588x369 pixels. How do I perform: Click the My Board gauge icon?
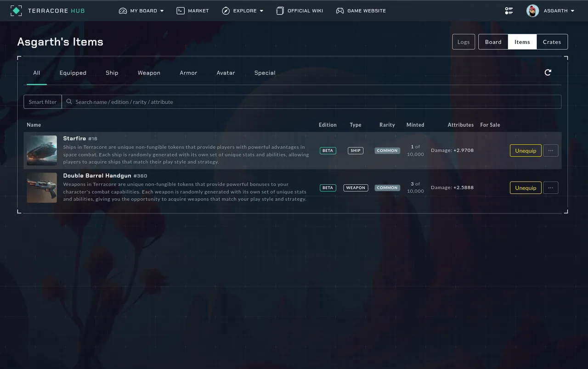pyautogui.click(x=123, y=11)
